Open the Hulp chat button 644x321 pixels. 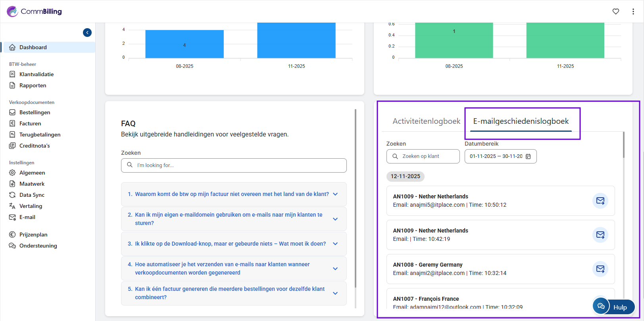614,307
